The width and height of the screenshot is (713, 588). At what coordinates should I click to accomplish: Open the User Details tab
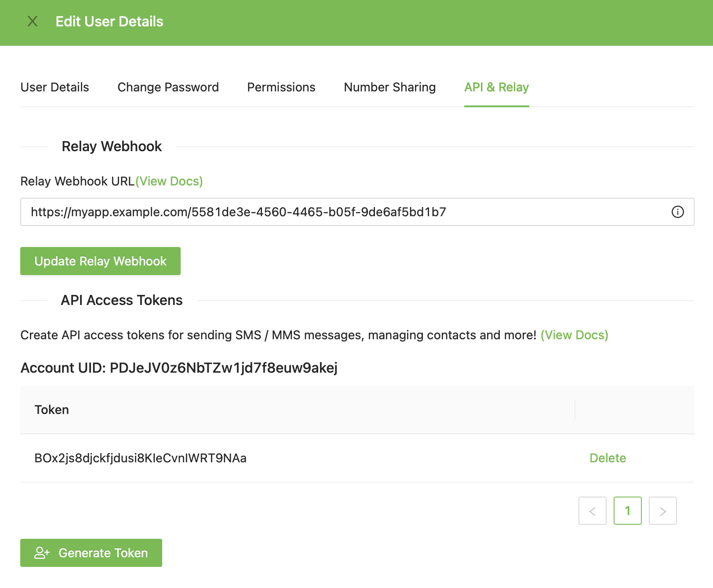(x=55, y=87)
